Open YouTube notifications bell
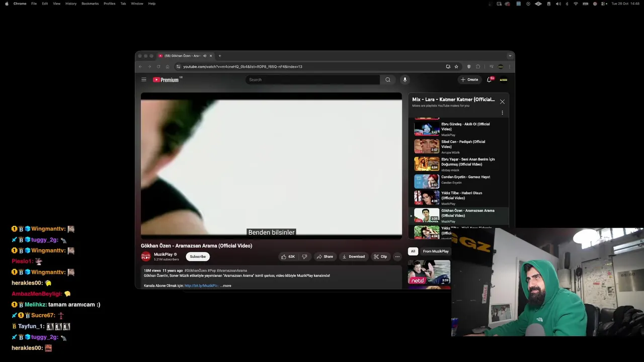This screenshot has width=644, height=362. tap(489, 79)
